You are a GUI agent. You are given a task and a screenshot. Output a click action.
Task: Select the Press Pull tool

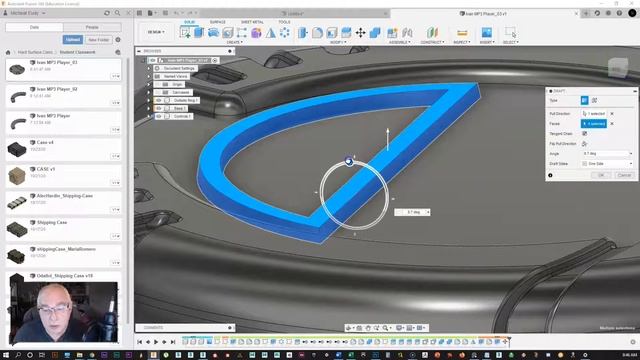click(303, 33)
